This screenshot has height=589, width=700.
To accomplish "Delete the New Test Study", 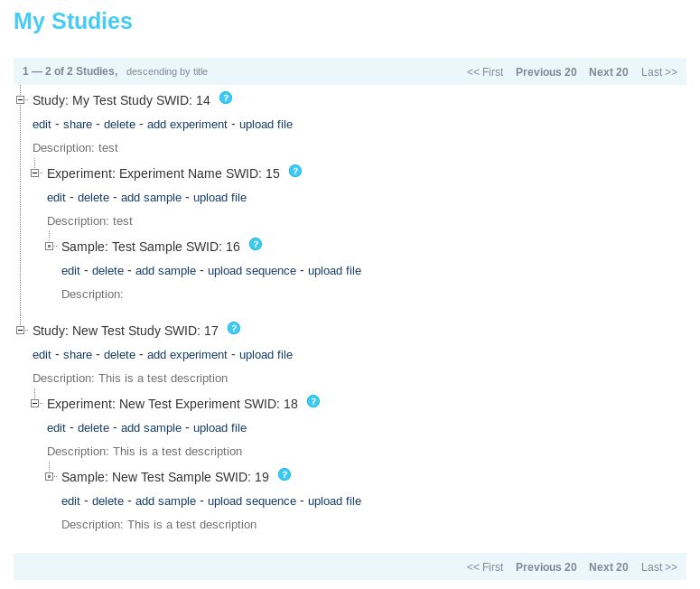I will coord(119,355).
